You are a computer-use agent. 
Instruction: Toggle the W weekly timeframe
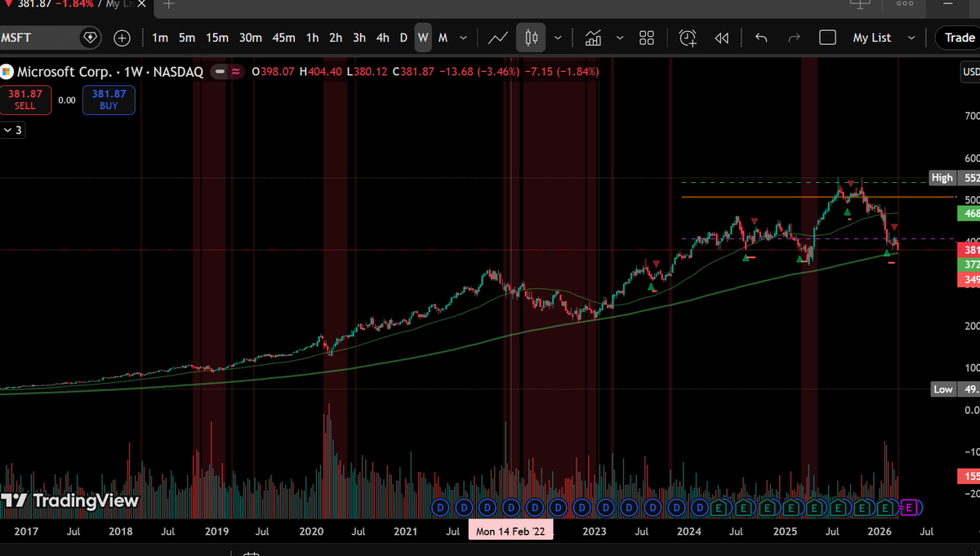423,38
